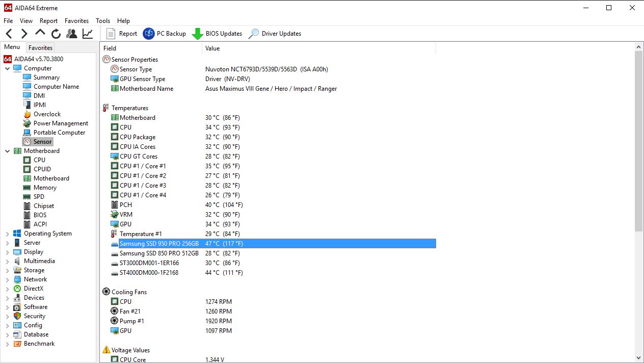Select ACPI in the tree
644x363 pixels.
(40, 224)
